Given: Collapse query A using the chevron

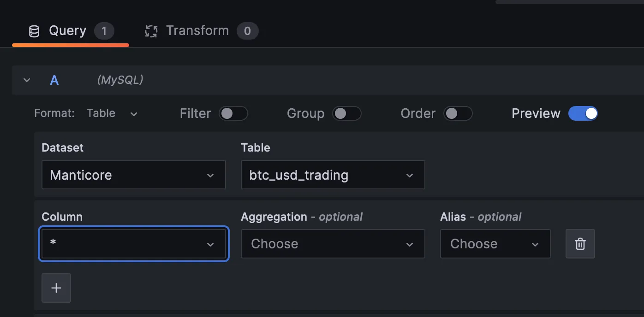Looking at the screenshot, I should pos(26,80).
